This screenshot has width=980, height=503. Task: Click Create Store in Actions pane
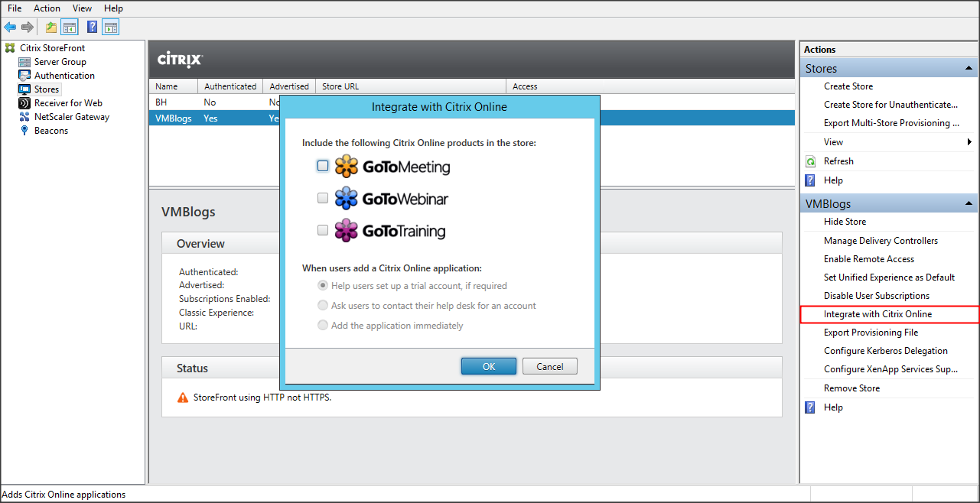coord(848,86)
